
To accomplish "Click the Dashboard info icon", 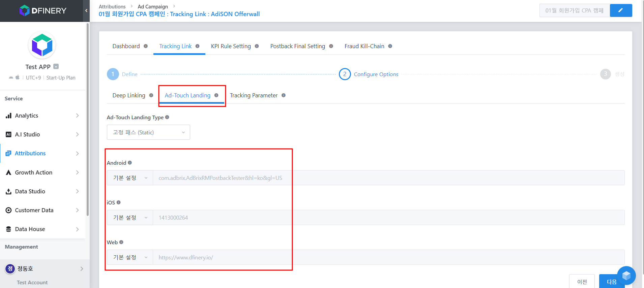I will pyautogui.click(x=146, y=46).
